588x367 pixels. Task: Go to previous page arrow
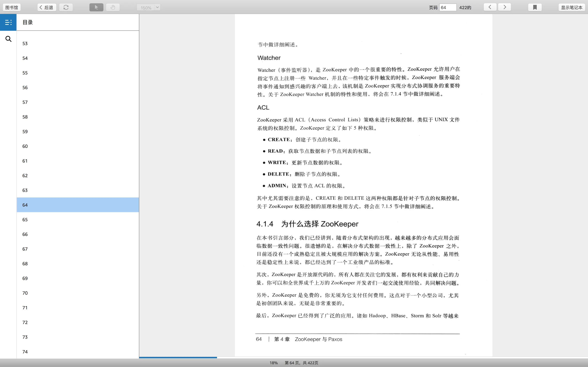(490, 7)
